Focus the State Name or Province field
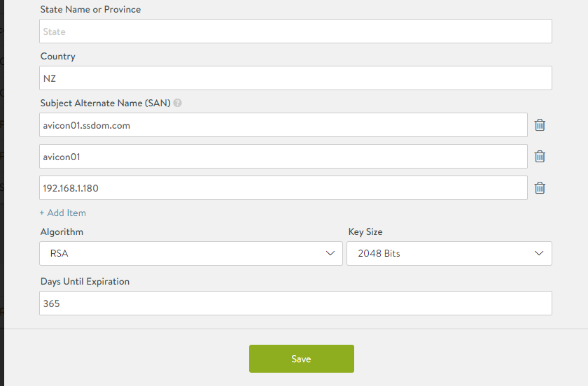 [x=295, y=31]
